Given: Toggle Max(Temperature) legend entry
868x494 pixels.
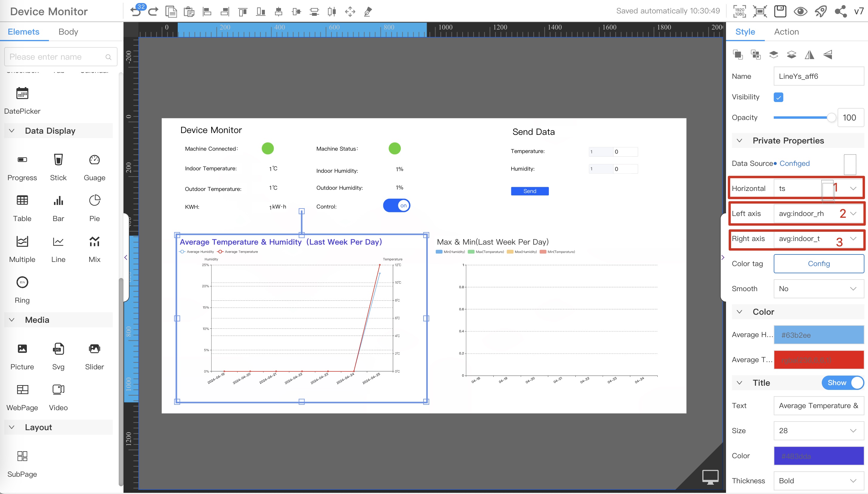Looking at the screenshot, I should 486,252.
